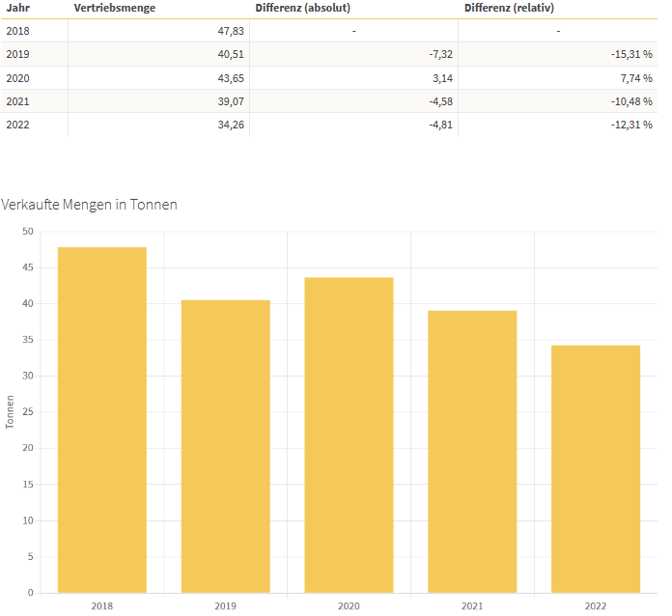The width and height of the screenshot is (672, 616).
Task: Click the value 34,26 in the table
Action: coord(231,125)
